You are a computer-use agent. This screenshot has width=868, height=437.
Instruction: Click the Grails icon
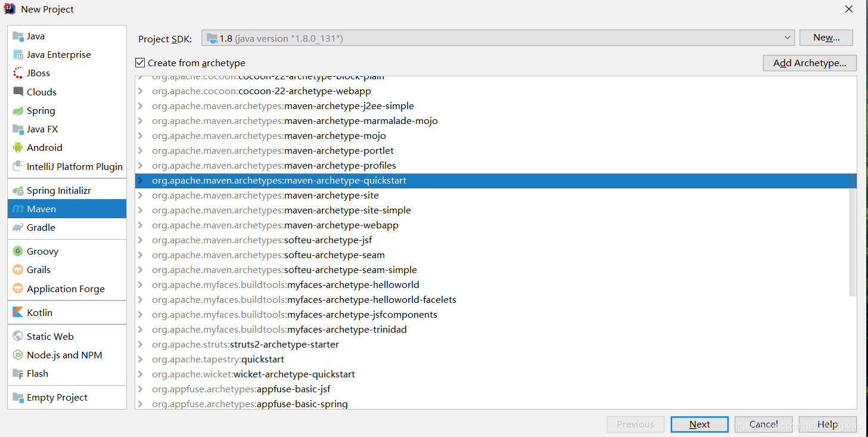point(18,269)
